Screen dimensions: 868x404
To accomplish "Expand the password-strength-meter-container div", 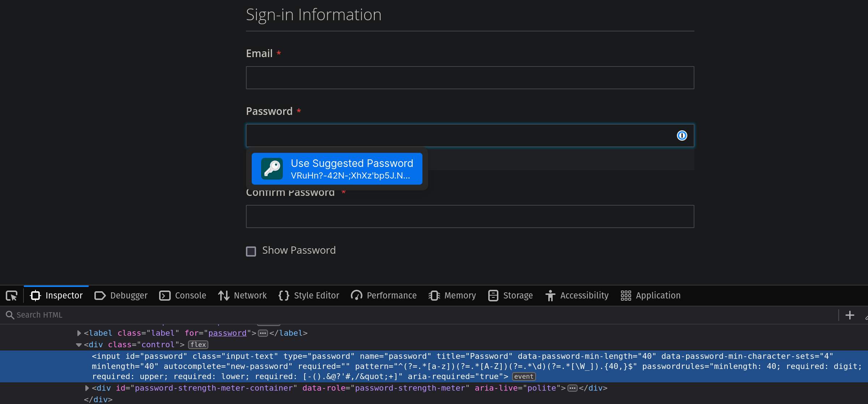I will pos(87,388).
